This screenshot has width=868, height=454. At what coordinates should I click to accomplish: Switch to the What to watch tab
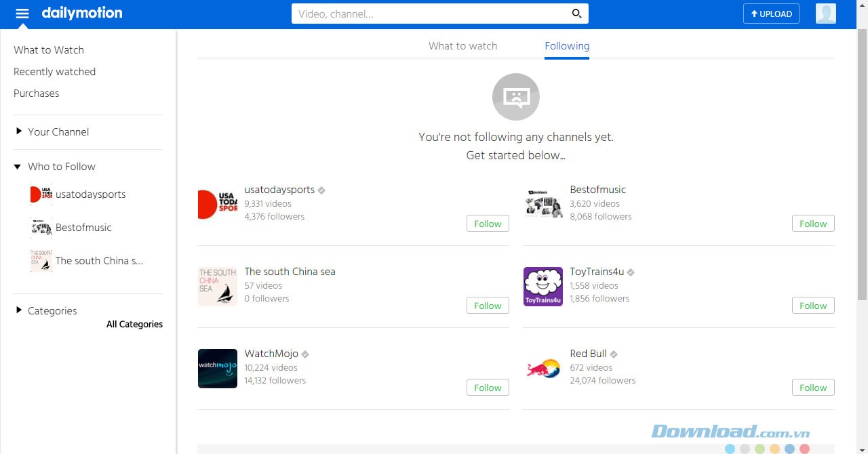pos(462,46)
